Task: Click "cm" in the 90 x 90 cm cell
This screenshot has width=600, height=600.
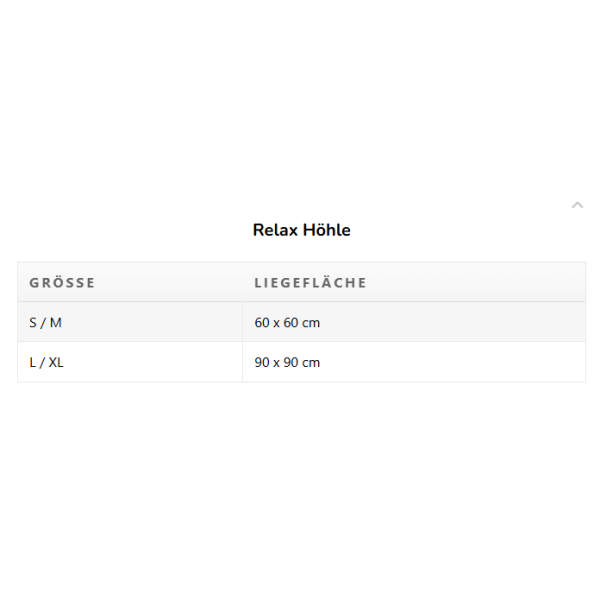Action: tap(311, 362)
